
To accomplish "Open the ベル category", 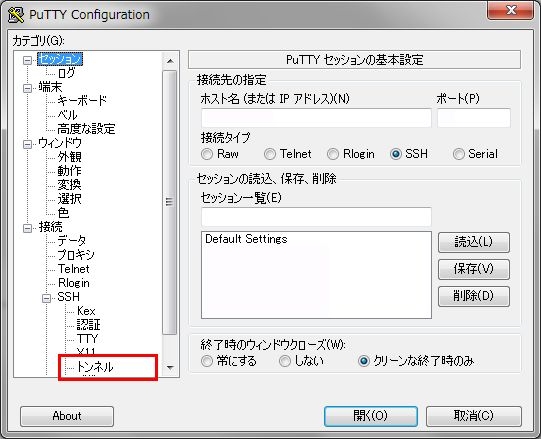I will [x=67, y=115].
